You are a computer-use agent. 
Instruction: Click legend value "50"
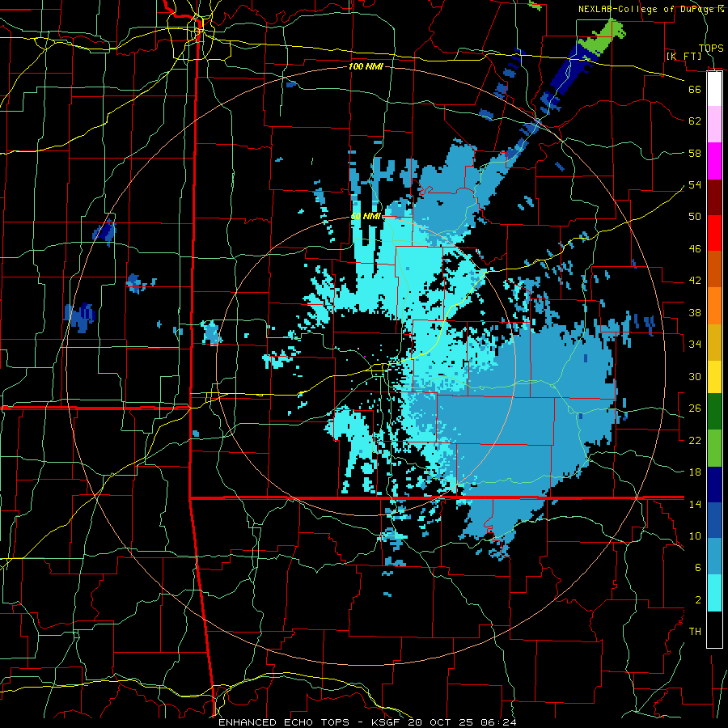pyautogui.click(x=695, y=217)
